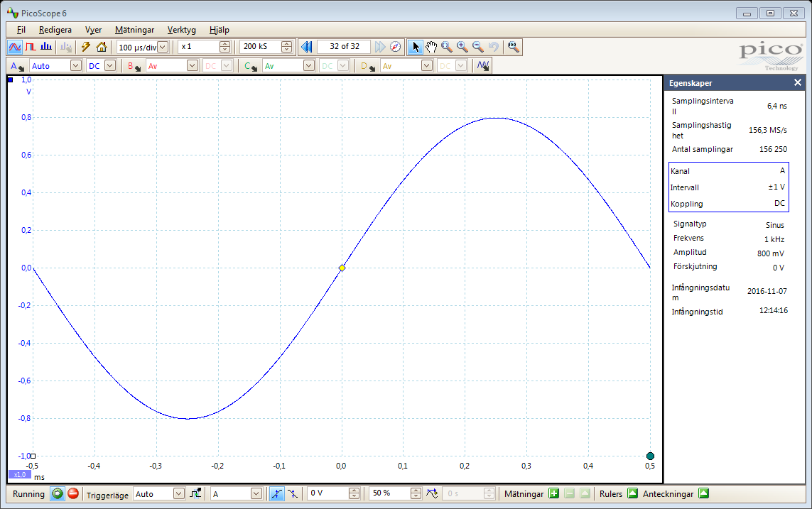The height and width of the screenshot is (509, 812).
Task: Click the sample count spinner arrows
Action: pos(286,47)
